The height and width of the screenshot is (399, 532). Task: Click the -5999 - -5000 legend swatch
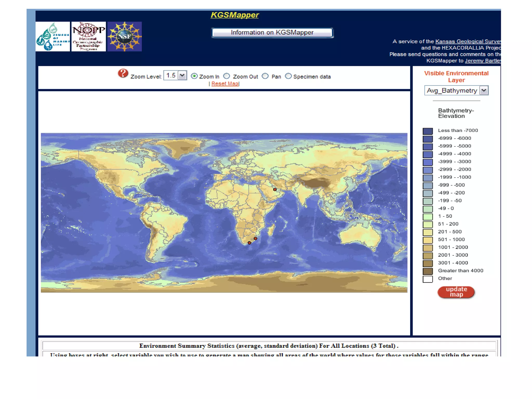click(428, 147)
